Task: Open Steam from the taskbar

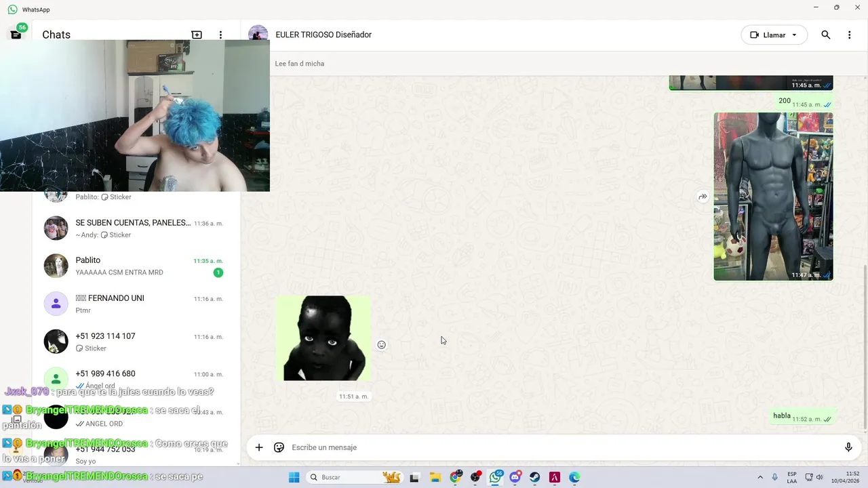Action: 535,477
